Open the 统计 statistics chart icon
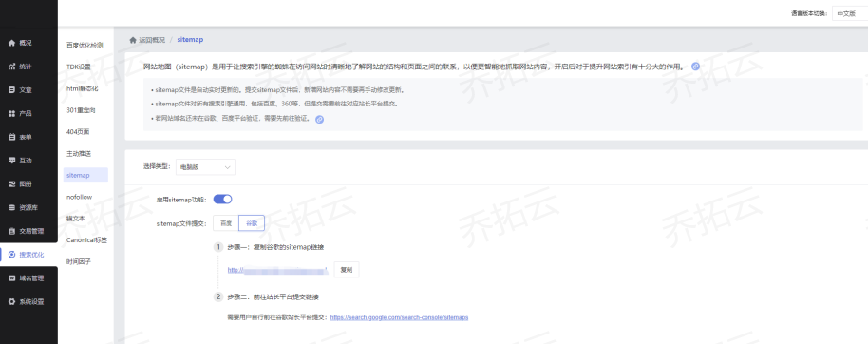This screenshot has width=868, height=344. pos(11,67)
